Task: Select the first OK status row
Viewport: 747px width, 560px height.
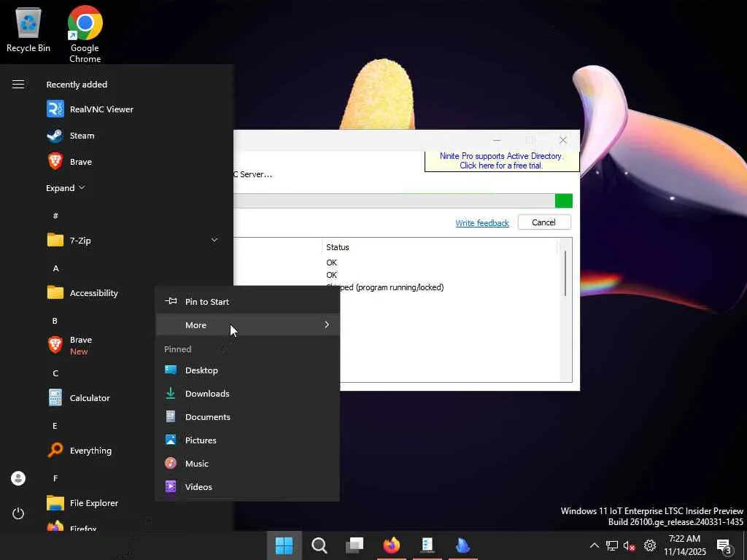Action: pos(332,262)
